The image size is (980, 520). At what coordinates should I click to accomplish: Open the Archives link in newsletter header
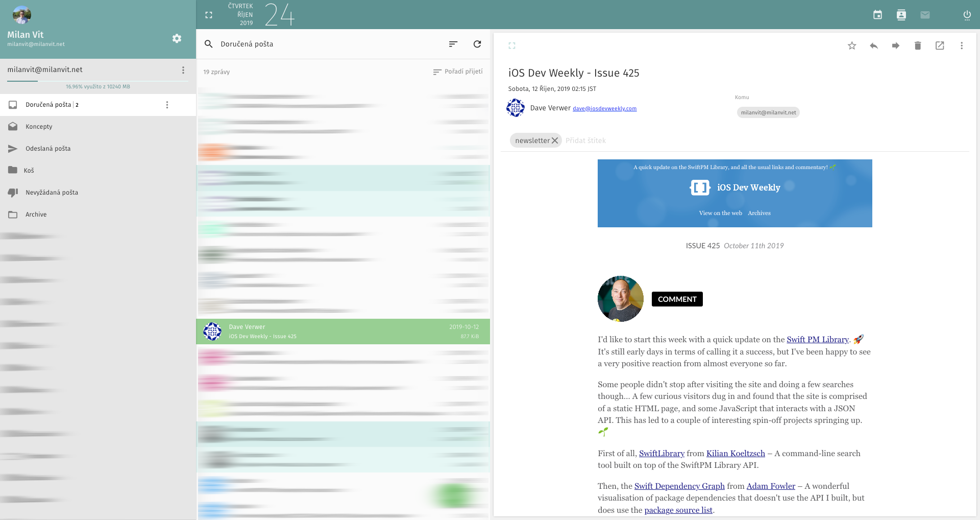coord(759,213)
